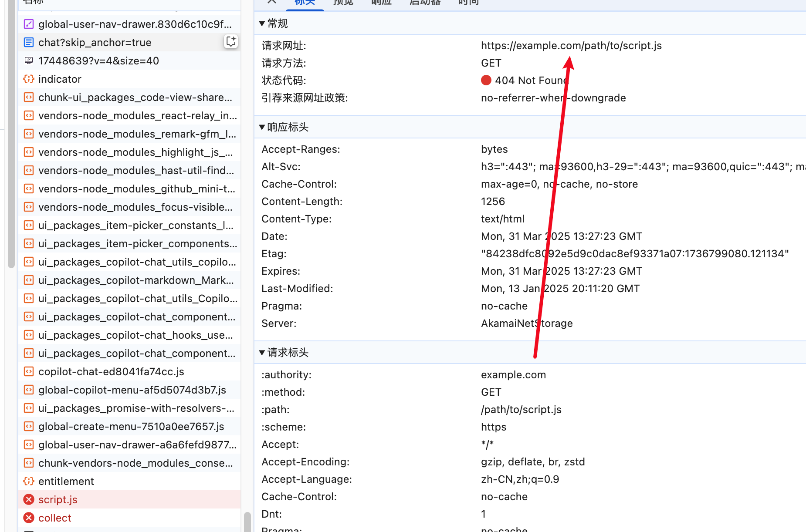The image size is (806, 532).
Task: Close the request details panel
Action: [x=272, y=2]
